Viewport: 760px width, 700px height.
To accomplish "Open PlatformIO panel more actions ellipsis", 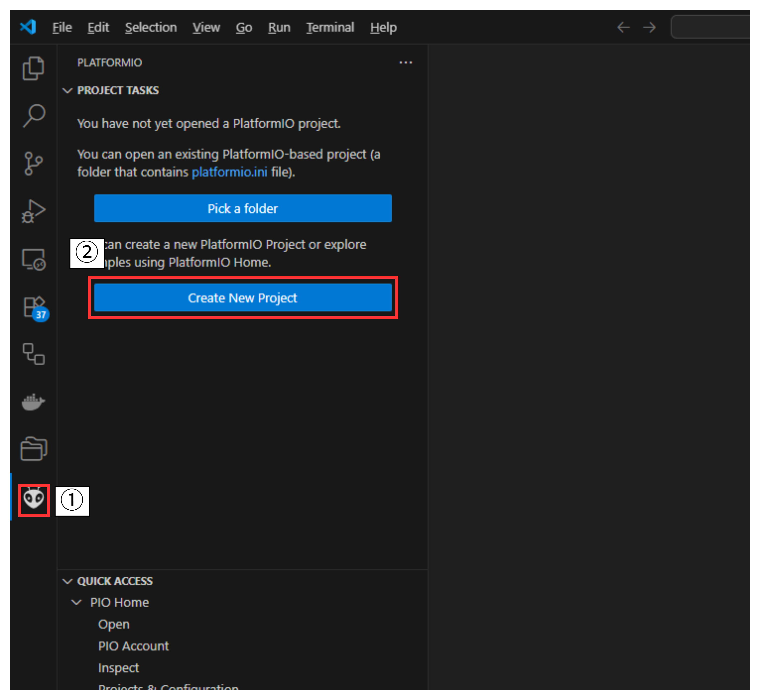I will (405, 62).
